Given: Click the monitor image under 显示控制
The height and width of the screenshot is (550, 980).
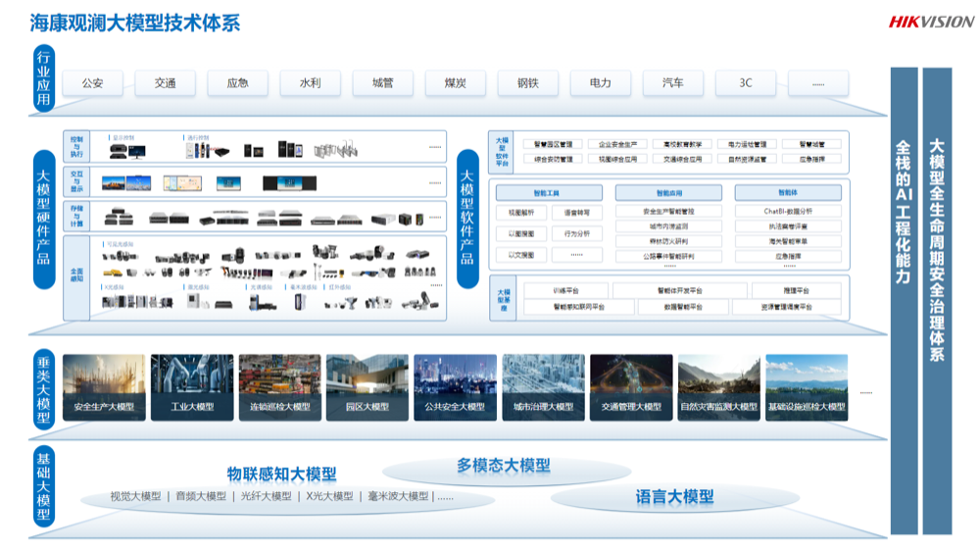Looking at the screenshot, I should coord(137,151).
